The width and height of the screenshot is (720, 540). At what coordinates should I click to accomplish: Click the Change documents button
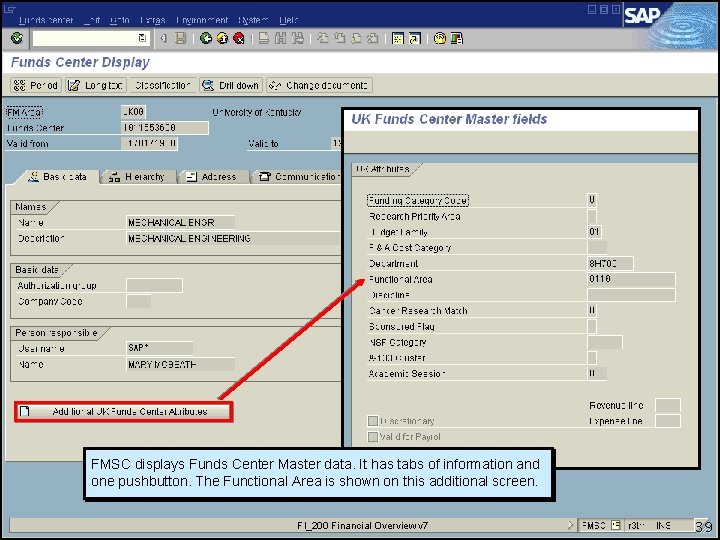coord(319,85)
